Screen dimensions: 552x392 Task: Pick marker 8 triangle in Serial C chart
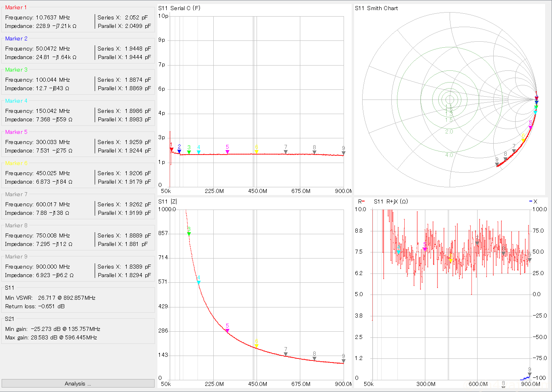click(314, 153)
